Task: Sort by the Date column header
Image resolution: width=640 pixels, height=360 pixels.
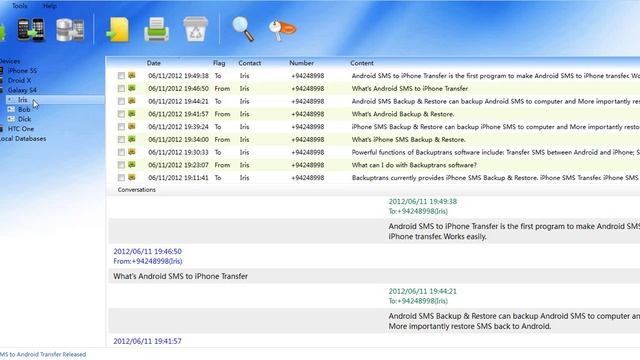Action: (x=154, y=63)
